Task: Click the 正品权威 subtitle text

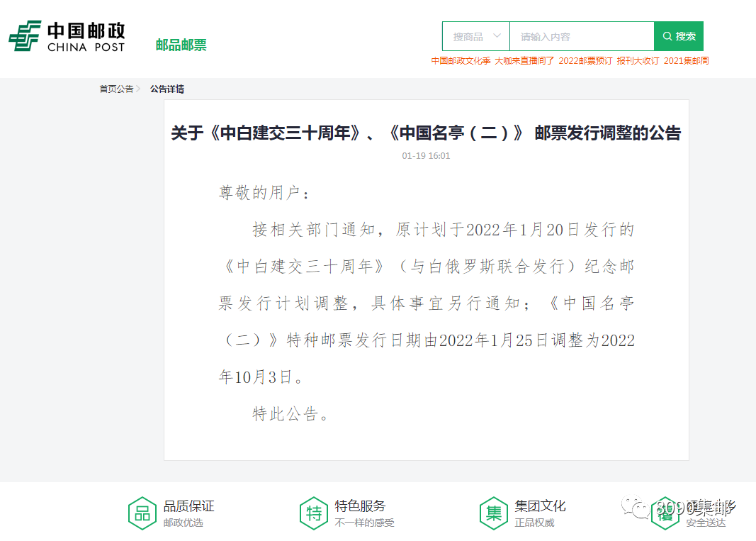Action: (x=534, y=523)
